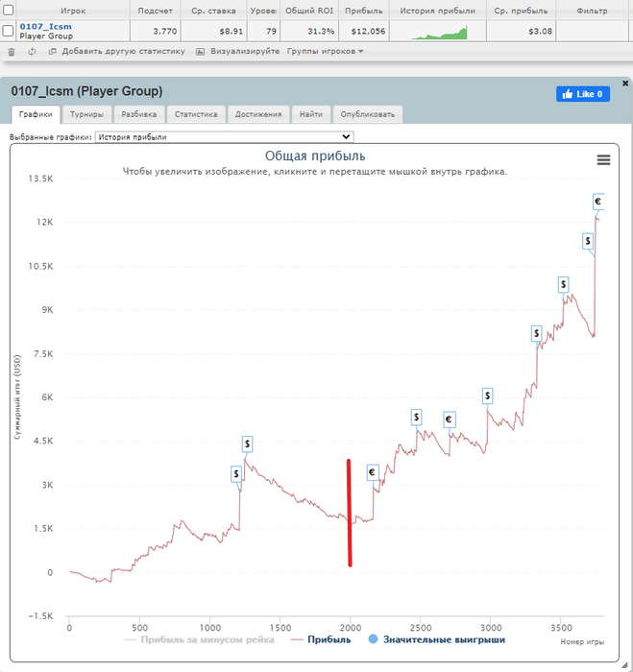Viewport: 633px width, 672px height.
Task: Toggle Прибыль series in chart legend
Action: point(321,640)
